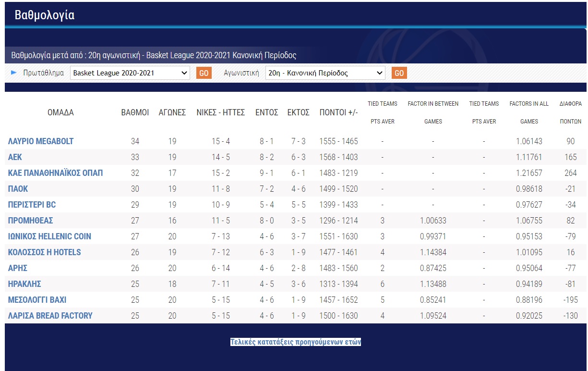Click the ΕΝΤΟΣ column header
Image resolution: width=588 pixels, height=371 pixels.
coord(267,112)
